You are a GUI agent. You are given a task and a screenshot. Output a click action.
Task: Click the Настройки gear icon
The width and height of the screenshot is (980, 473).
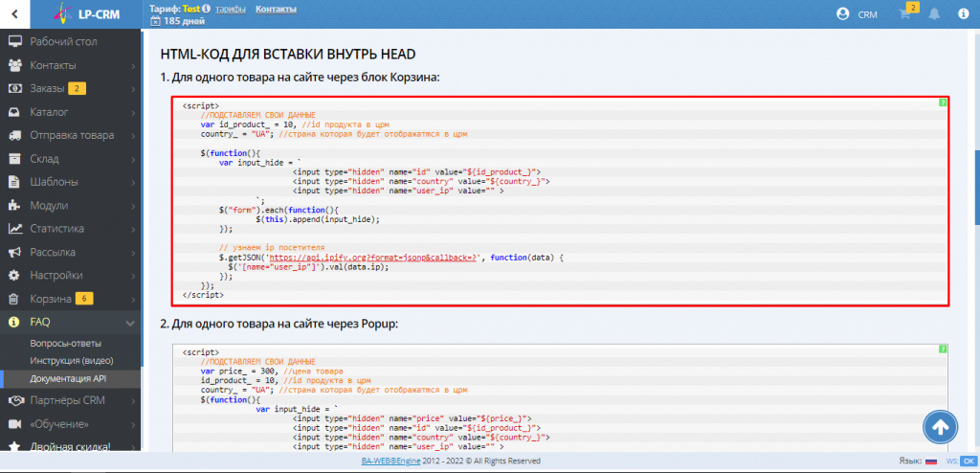point(15,276)
